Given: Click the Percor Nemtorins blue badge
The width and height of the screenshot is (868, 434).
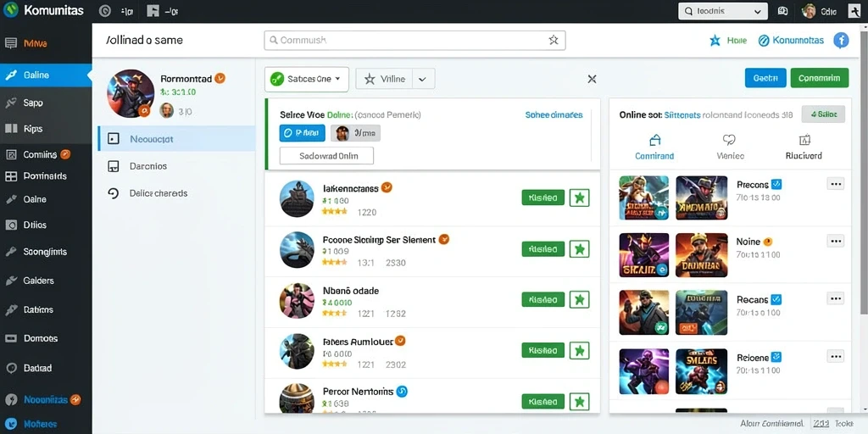Looking at the screenshot, I should [x=403, y=392].
